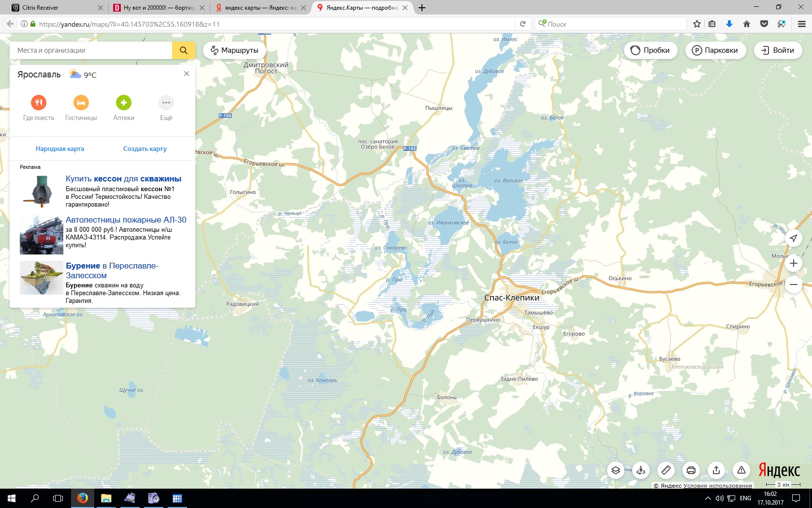Open the share map button
This screenshot has width=812, height=508.
coord(716,470)
